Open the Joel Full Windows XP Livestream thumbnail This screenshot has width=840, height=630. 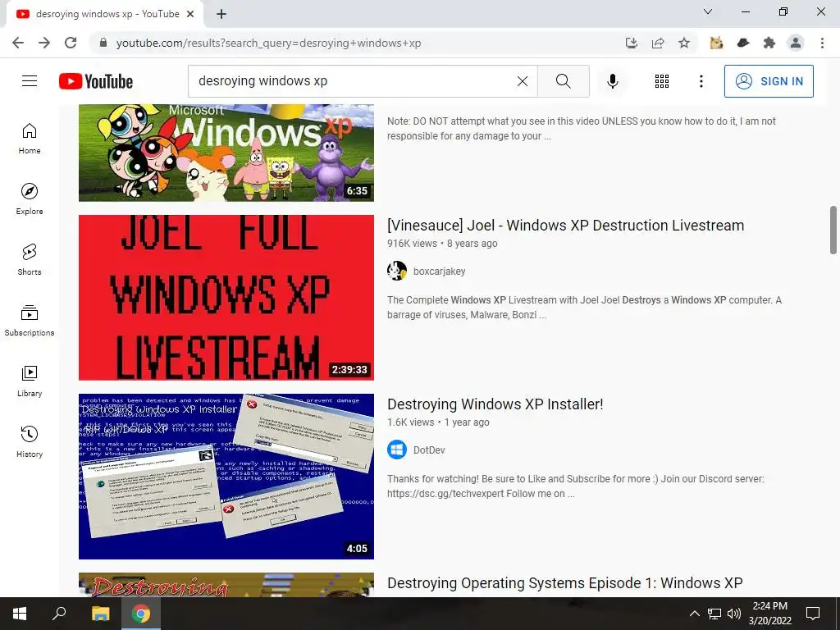coord(226,297)
